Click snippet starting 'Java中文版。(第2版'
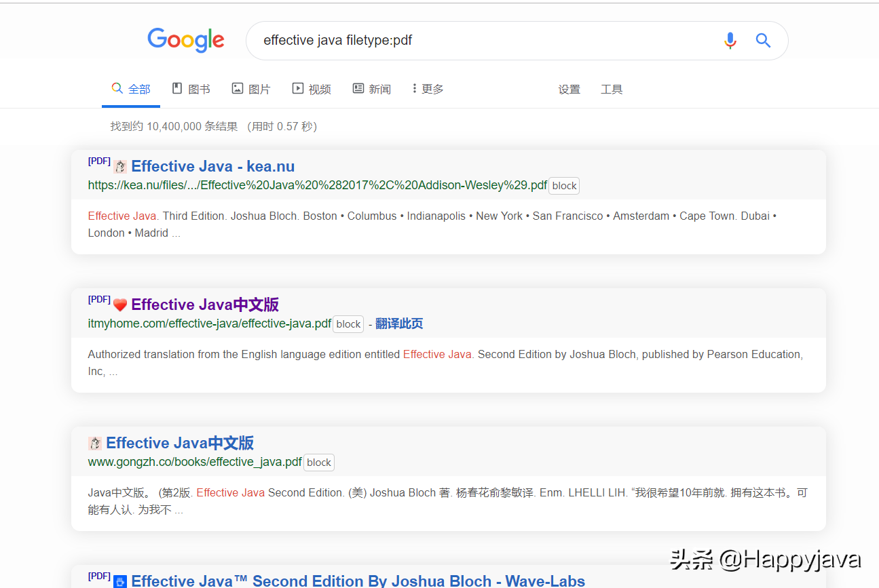 click(448, 501)
